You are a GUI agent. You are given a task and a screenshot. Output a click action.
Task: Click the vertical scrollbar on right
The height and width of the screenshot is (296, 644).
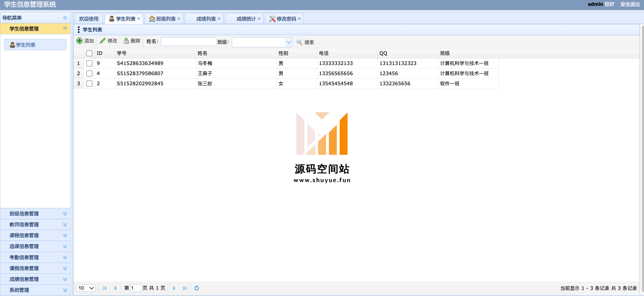point(642,159)
